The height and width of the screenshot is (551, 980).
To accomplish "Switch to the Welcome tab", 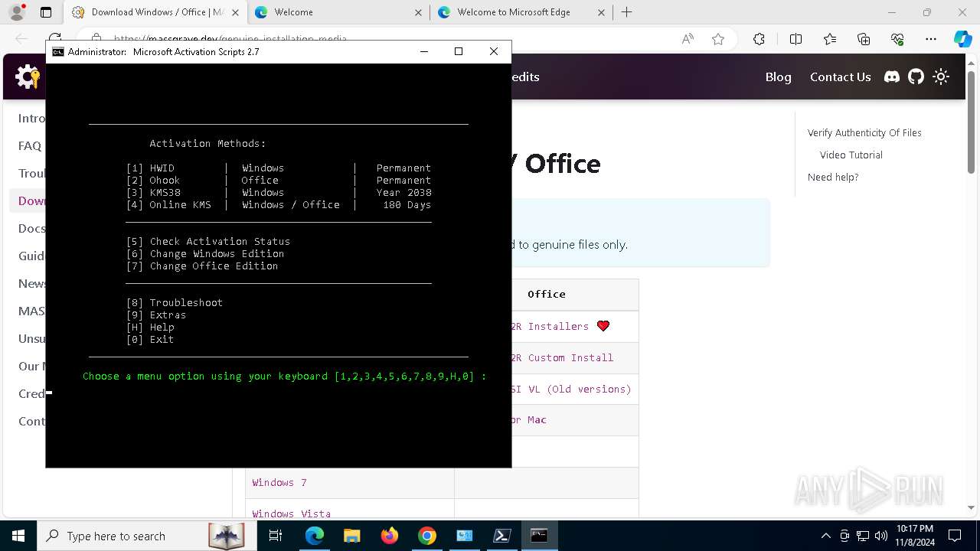I will (x=339, y=12).
